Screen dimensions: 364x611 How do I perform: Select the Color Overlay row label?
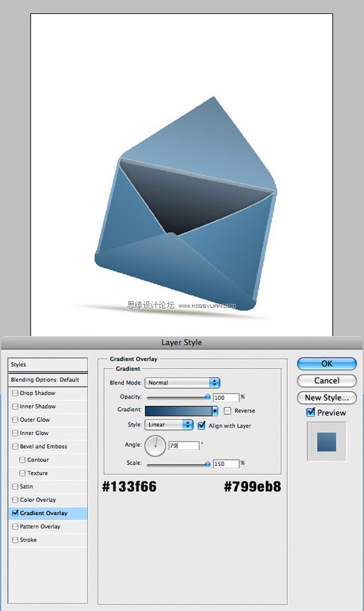point(38,500)
